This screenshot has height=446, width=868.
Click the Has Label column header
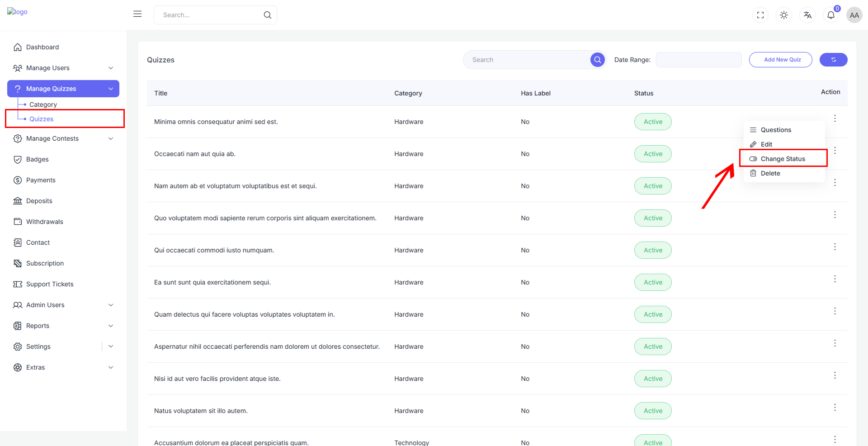click(536, 93)
